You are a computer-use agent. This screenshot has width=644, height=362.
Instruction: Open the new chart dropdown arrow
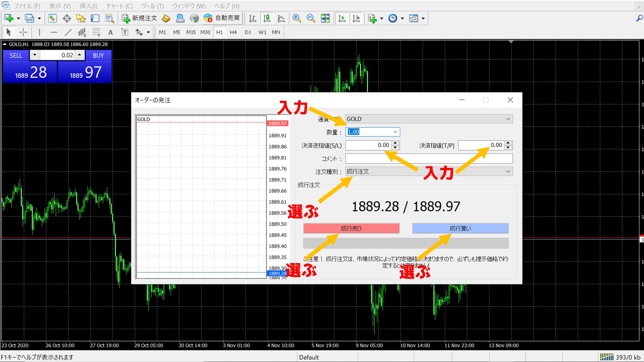coord(18,18)
